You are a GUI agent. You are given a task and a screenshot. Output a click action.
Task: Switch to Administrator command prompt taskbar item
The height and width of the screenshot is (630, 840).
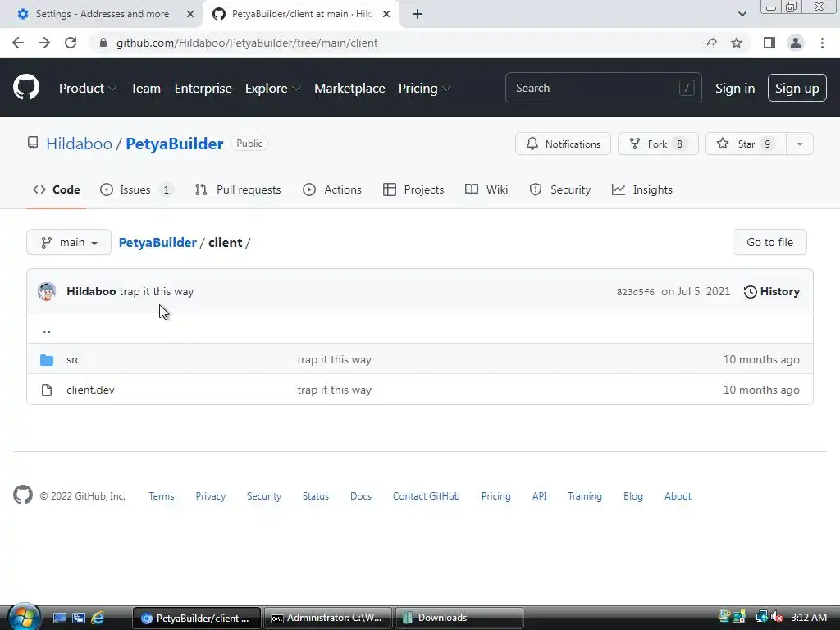[327, 618]
